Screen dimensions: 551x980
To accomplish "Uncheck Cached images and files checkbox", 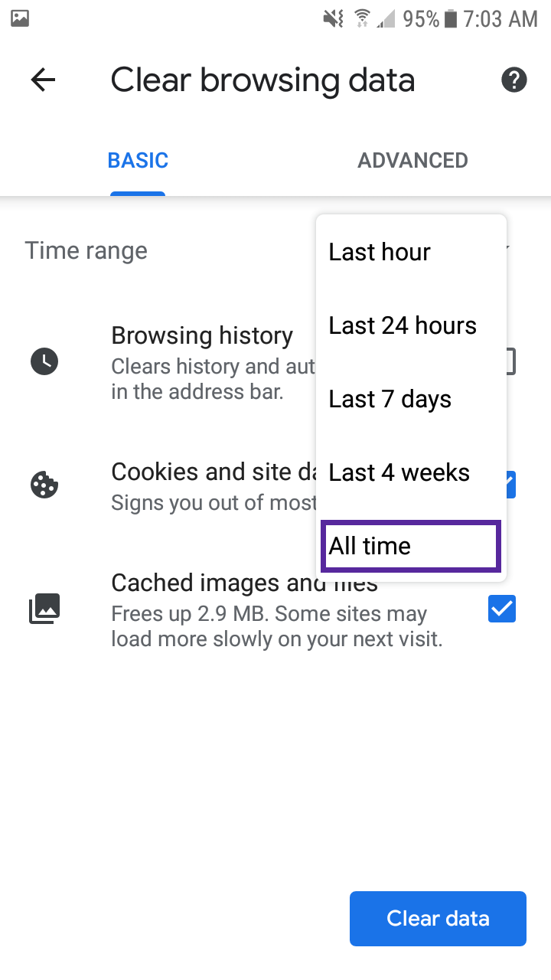I will [502, 609].
